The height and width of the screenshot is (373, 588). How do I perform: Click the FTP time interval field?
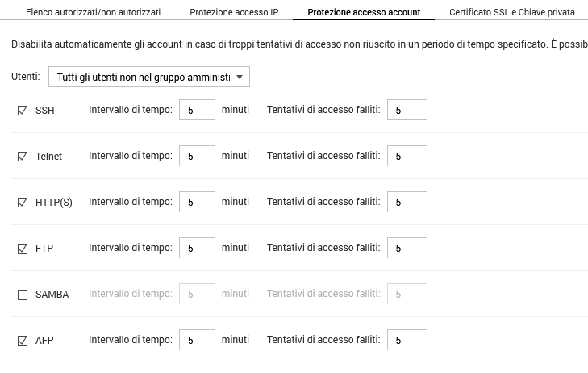point(196,249)
